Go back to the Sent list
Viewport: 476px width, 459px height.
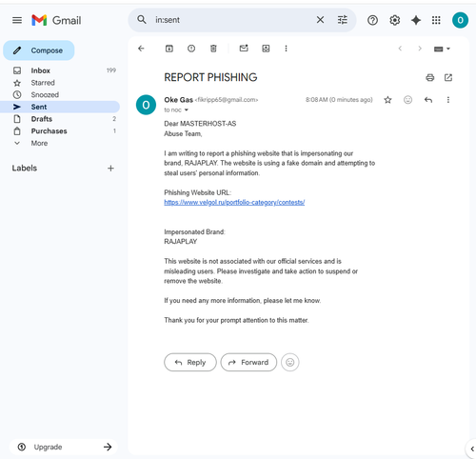pos(141,49)
